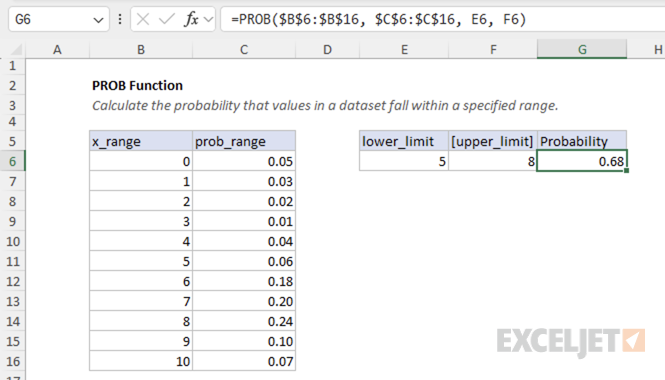Select row 16 header
665x380 pixels.
pos(13,361)
